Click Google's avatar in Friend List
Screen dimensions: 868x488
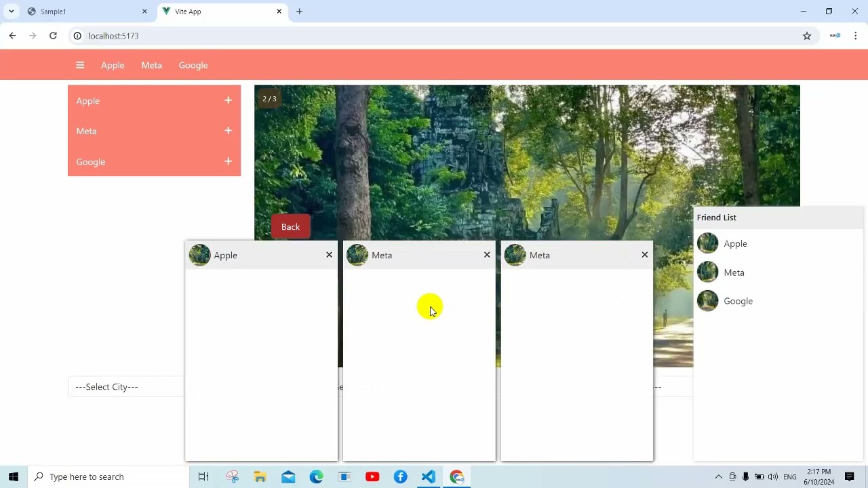click(x=707, y=301)
